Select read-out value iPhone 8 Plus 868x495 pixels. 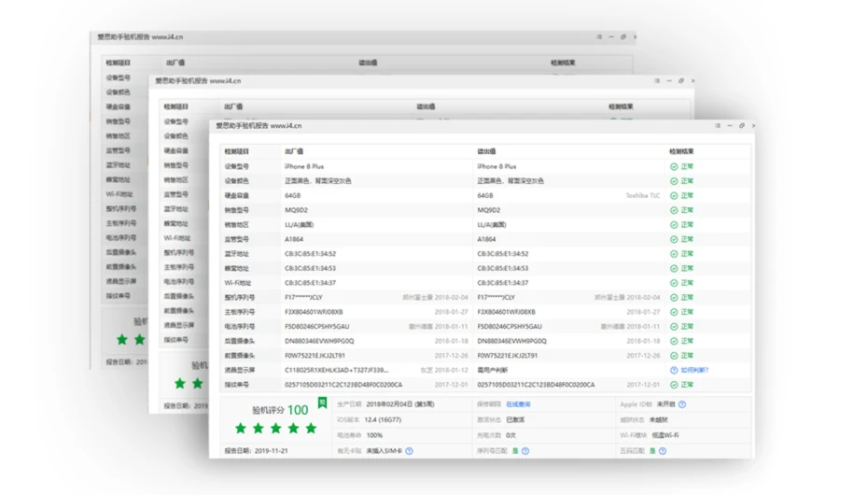click(497, 166)
